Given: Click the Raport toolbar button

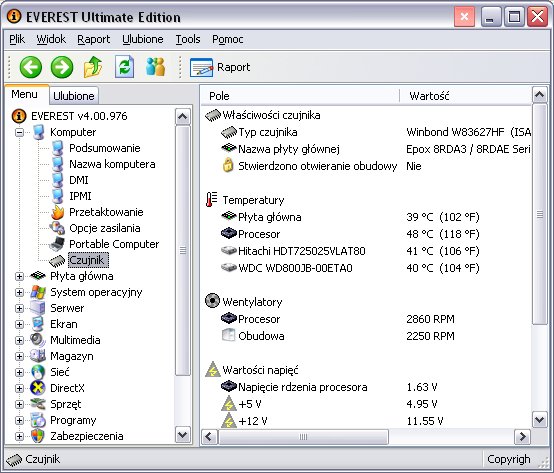Looking at the screenshot, I should tap(220, 67).
